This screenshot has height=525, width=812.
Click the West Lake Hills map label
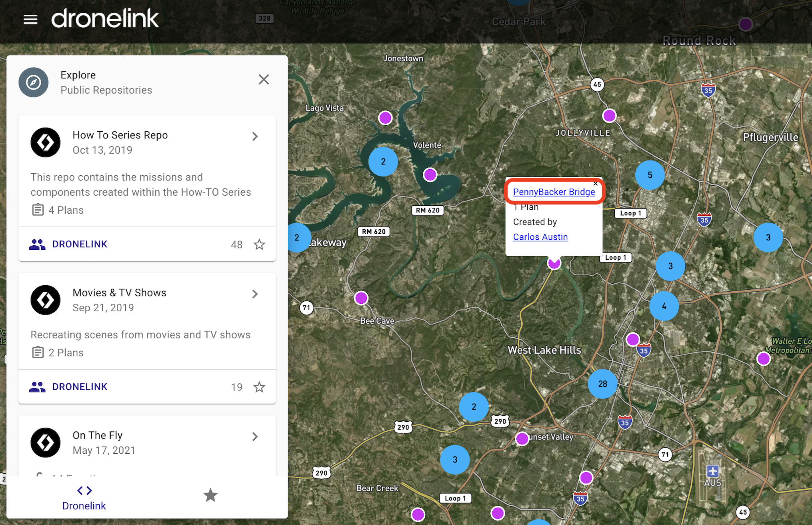point(544,350)
